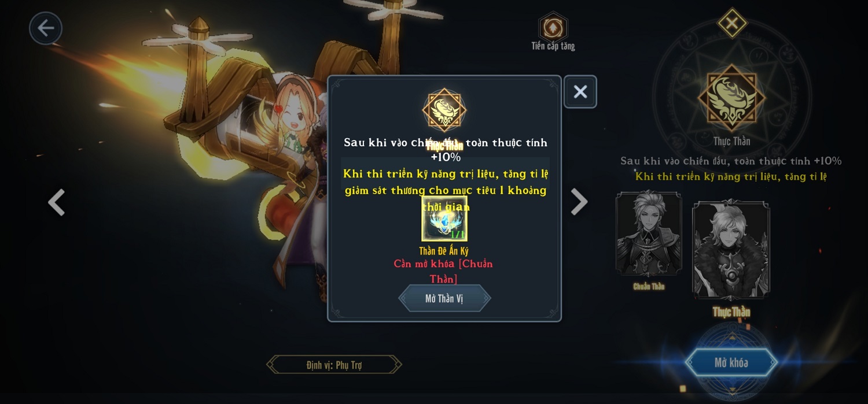Tap the Thực Thần label under portrait

pos(731,312)
